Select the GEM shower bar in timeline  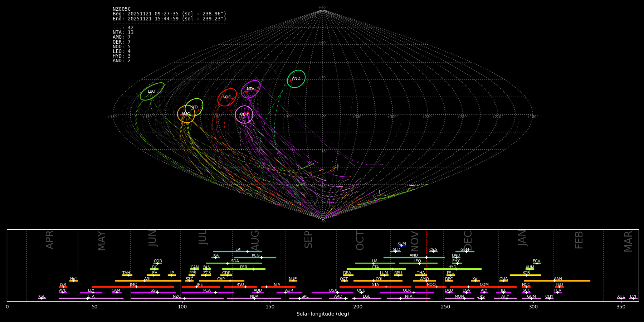465,252
